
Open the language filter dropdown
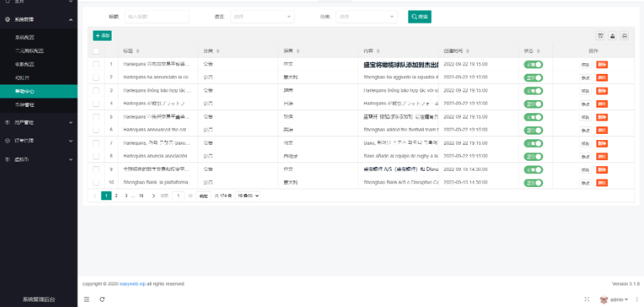(262, 17)
